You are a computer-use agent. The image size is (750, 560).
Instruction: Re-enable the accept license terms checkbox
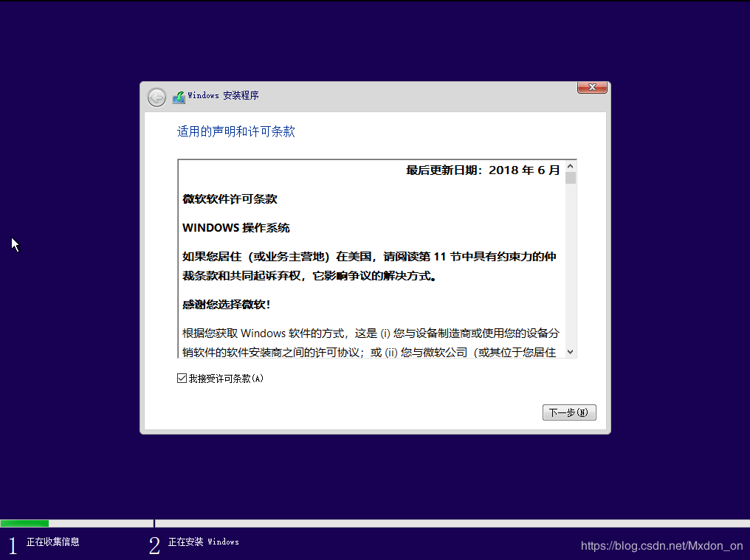tap(181, 378)
